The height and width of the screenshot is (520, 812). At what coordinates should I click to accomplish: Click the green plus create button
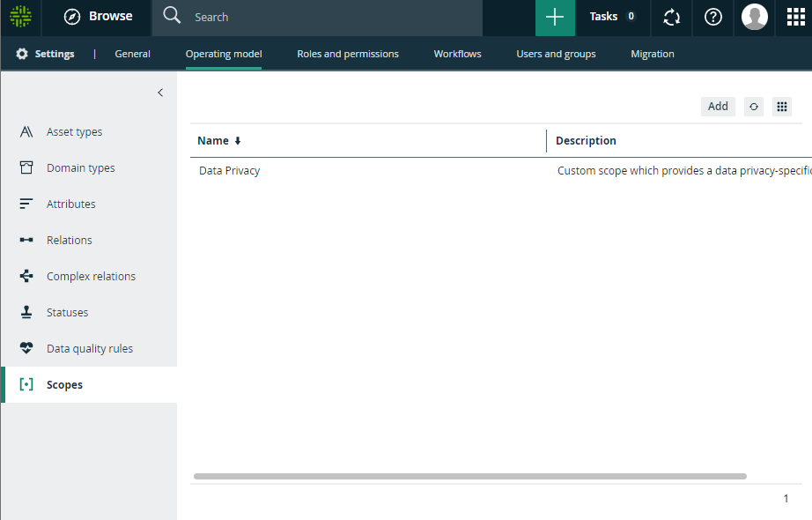coord(555,17)
